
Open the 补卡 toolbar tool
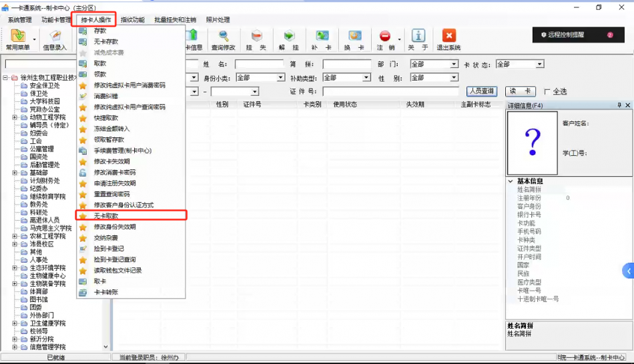(322, 36)
